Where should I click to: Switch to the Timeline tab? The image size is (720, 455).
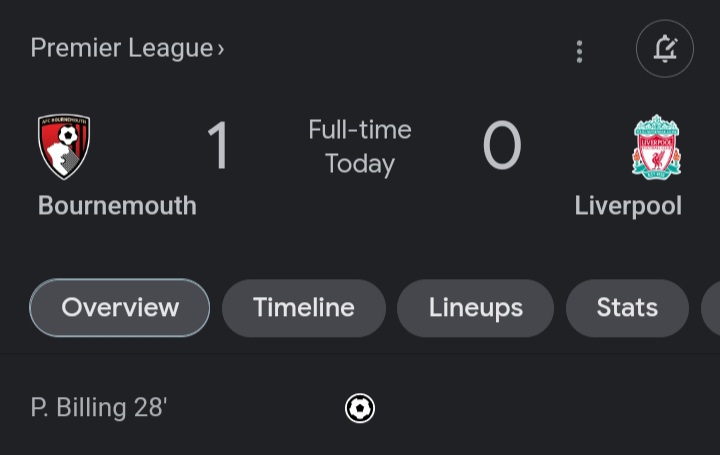click(304, 308)
